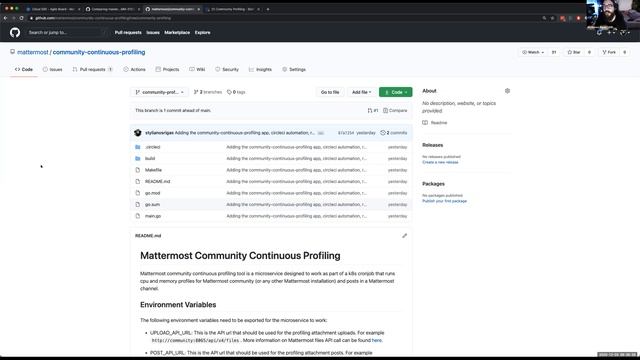Open the green Code dropdown button
This screenshot has width=640, height=360.
click(x=396, y=92)
